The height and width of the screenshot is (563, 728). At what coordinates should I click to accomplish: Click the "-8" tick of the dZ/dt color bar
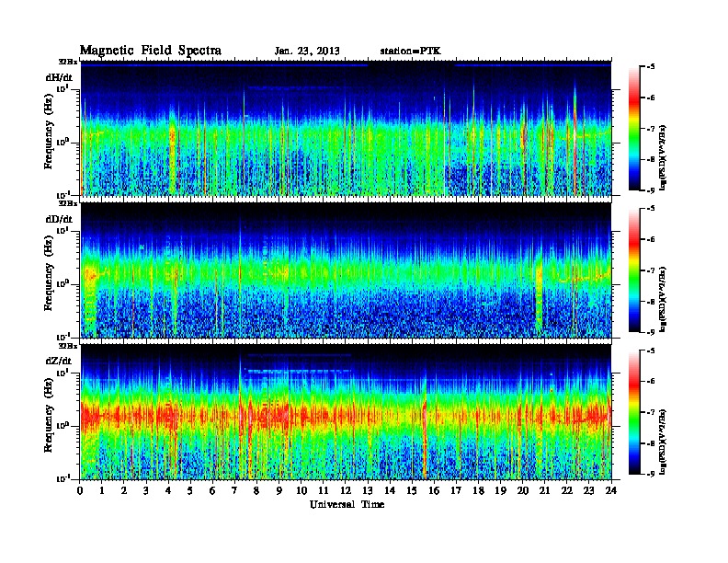tap(651, 443)
